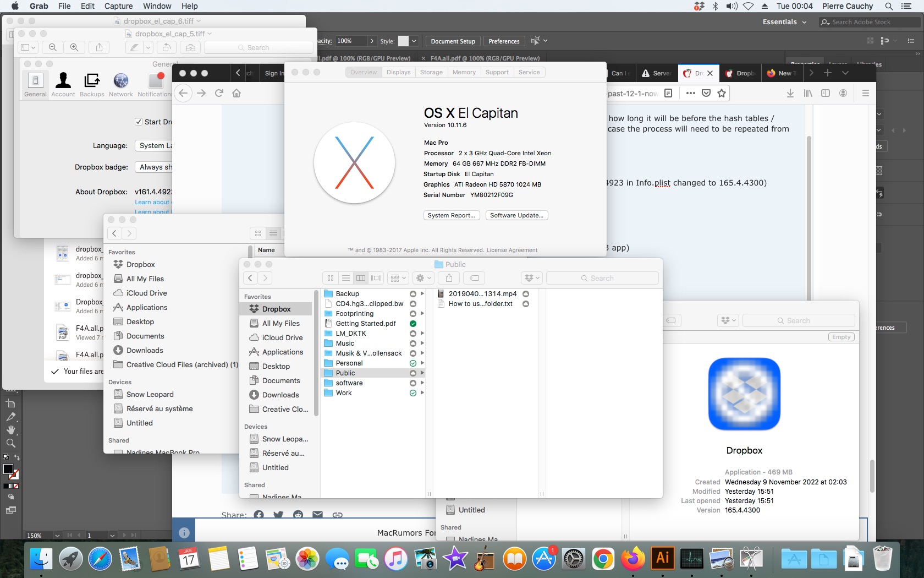Click the Illustrator Preferences button
924x578 pixels.
tap(504, 41)
